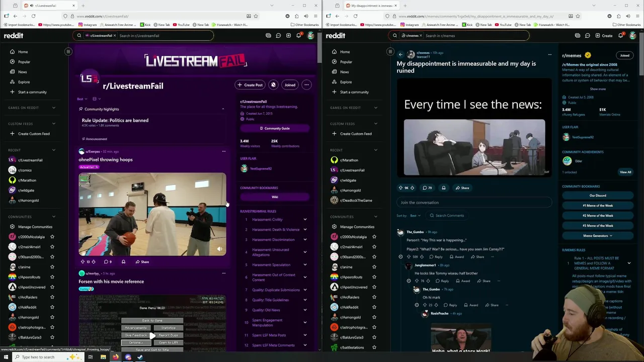
Task: Open the three-dot menu beside Joined in r/LivestreamFail
Action: click(x=306, y=85)
